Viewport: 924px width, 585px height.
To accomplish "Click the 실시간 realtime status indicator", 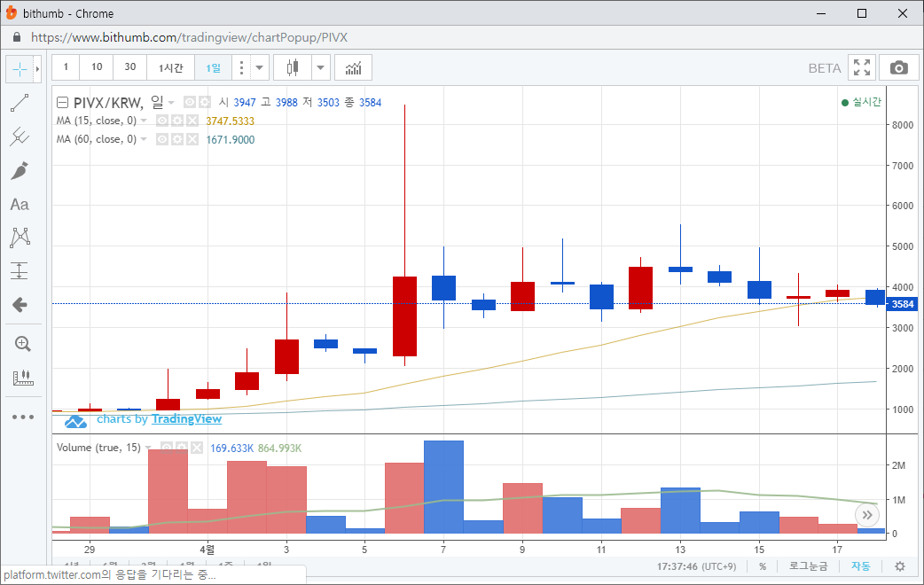I will coord(861,102).
